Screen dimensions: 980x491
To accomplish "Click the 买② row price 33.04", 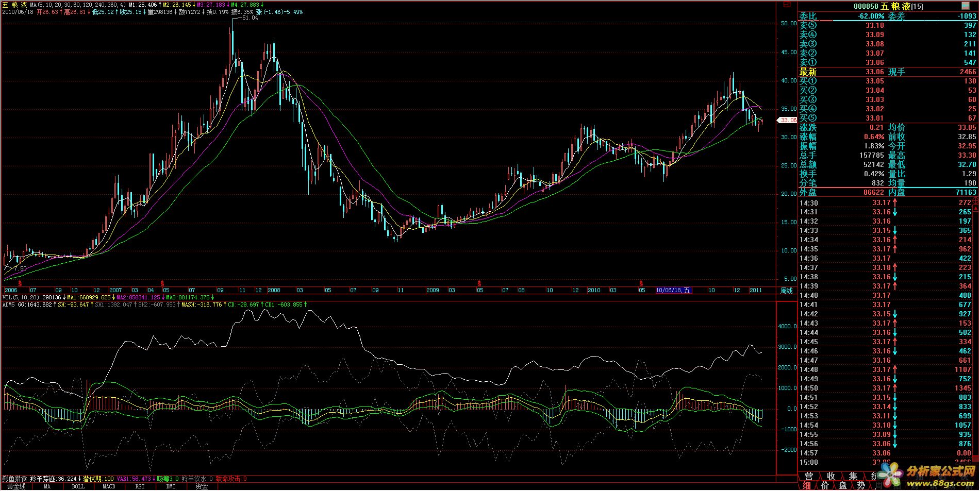I will click(x=874, y=90).
